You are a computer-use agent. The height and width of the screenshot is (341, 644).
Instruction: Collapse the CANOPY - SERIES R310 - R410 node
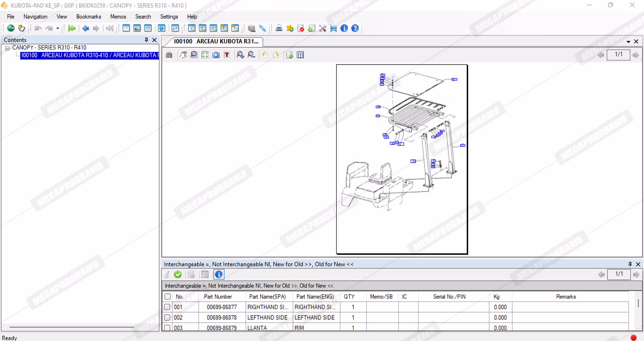point(8,48)
